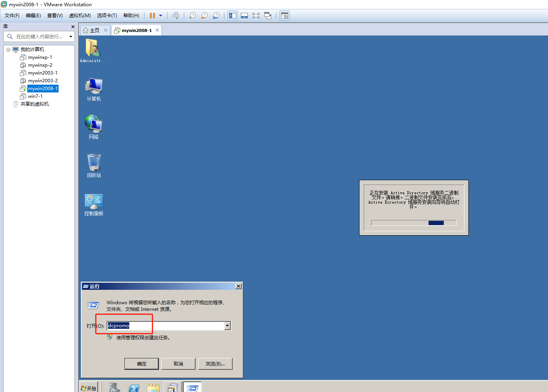Toggle the library sidebar view icon
This screenshot has width=548, height=392.
tap(233, 16)
